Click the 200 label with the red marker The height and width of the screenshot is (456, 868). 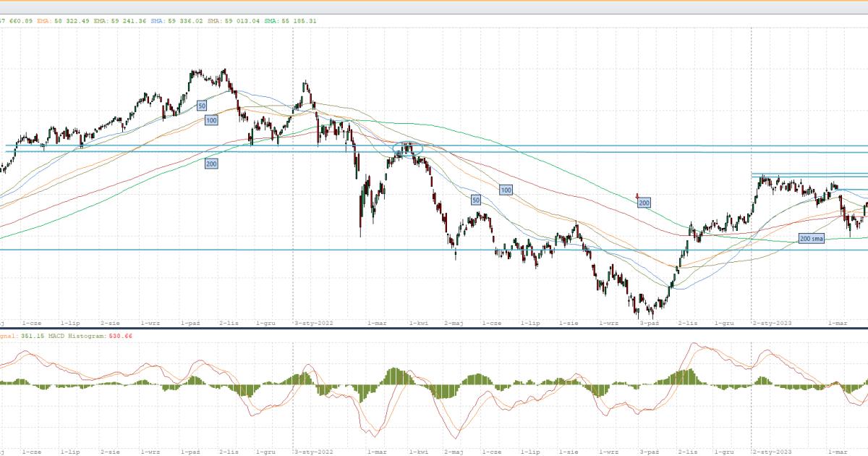pyautogui.click(x=644, y=203)
